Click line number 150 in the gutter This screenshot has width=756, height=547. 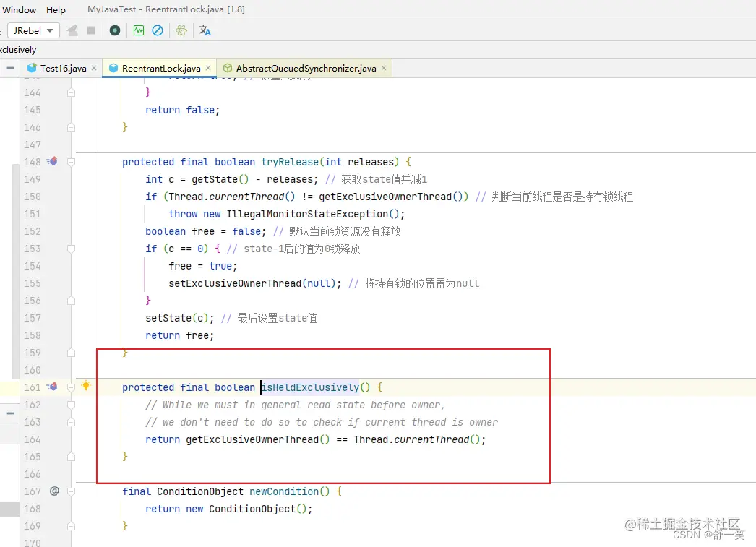pyautogui.click(x=33, y=197)
